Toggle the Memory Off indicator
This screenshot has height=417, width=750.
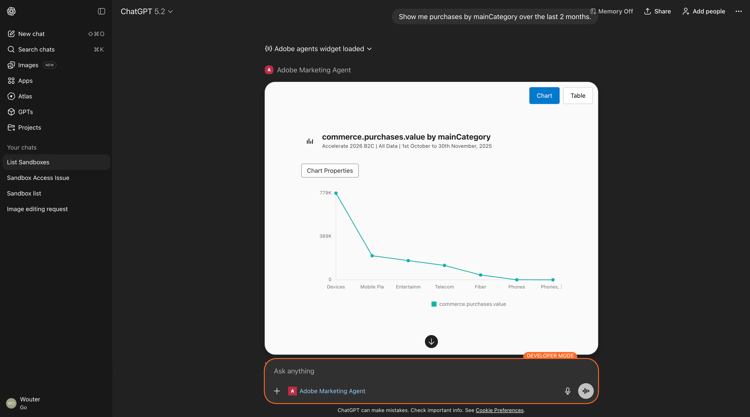(611, 11)
